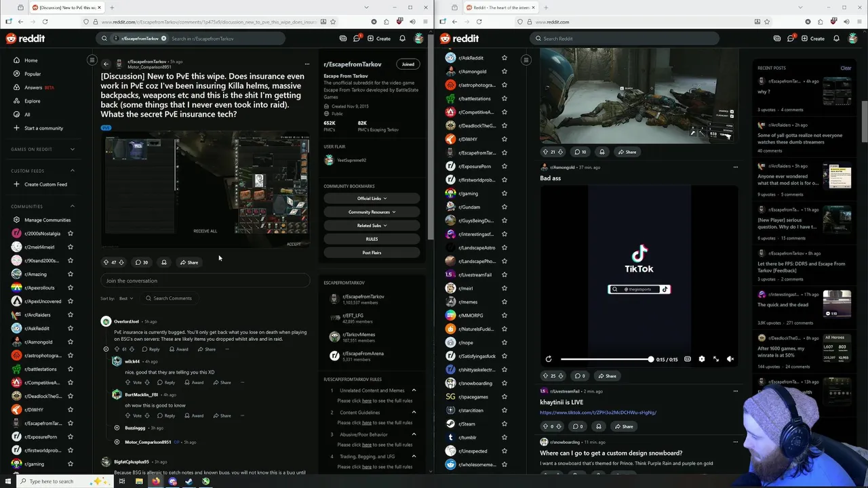This screenshot has width=868, height=488.
Task: Favorite r/Amazing with its star in left sidebar
Action: tap(71, 274)
